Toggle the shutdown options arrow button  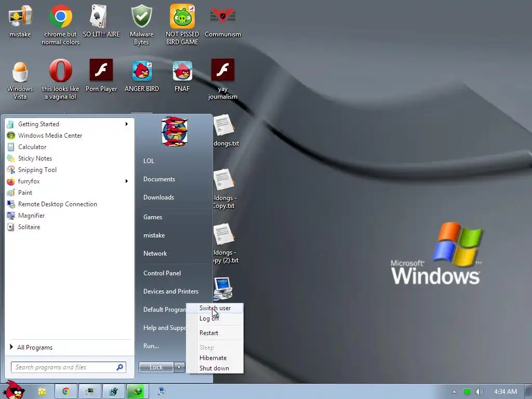tap(179, 367)
